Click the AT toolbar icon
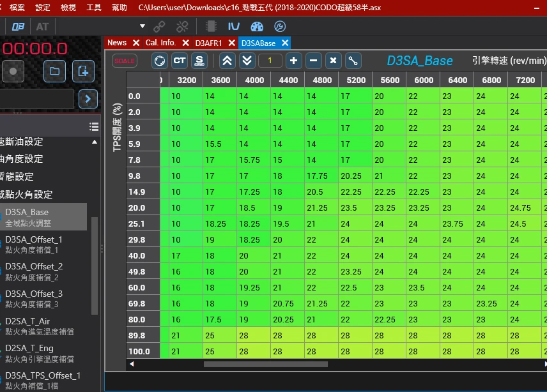Image resolution: width=547 pixels, height=392 pixels. 42,27
